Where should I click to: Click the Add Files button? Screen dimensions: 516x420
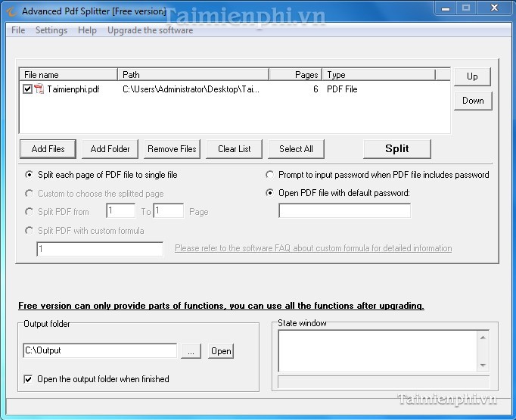click(x=48, y=149)
